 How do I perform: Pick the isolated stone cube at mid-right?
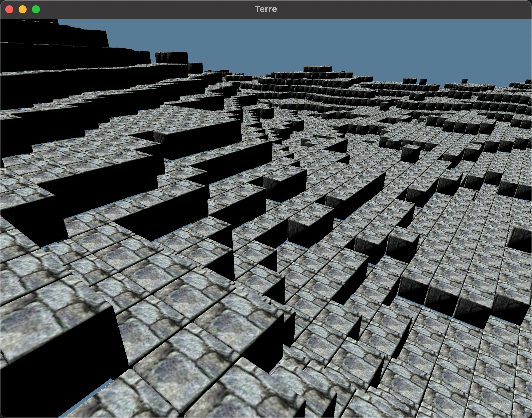pos(410,153)
